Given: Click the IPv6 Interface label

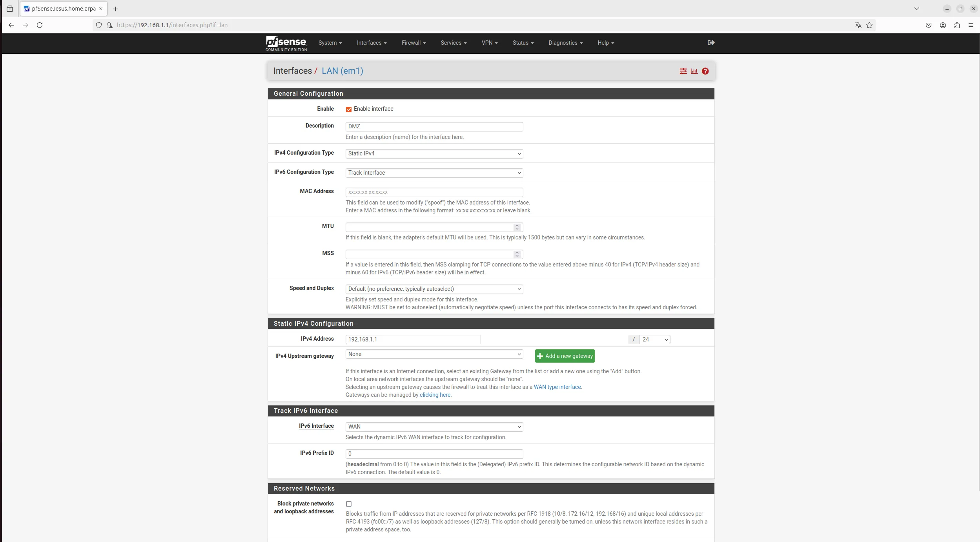Looking at the screenshot, I should click(316, 426).
